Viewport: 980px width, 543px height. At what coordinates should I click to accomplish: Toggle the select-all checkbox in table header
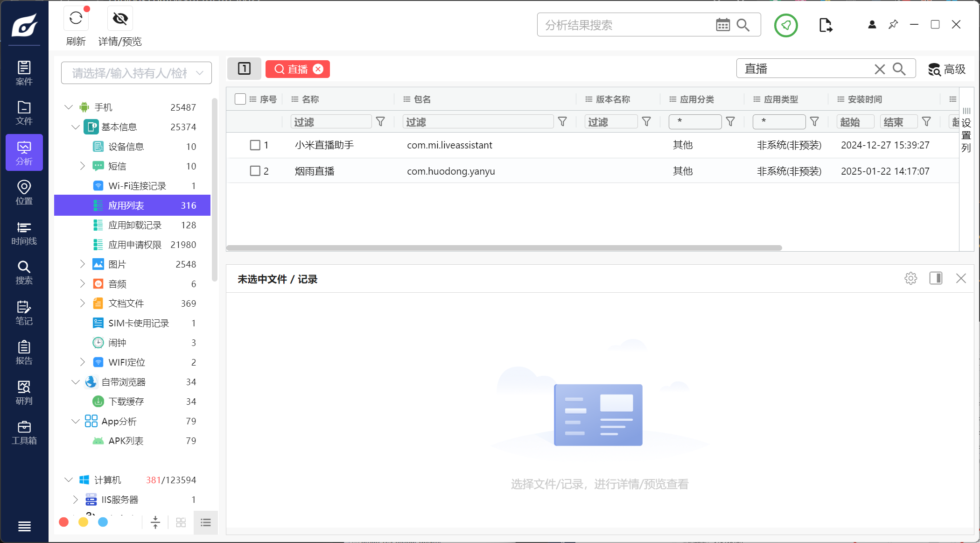pos(240,99)
